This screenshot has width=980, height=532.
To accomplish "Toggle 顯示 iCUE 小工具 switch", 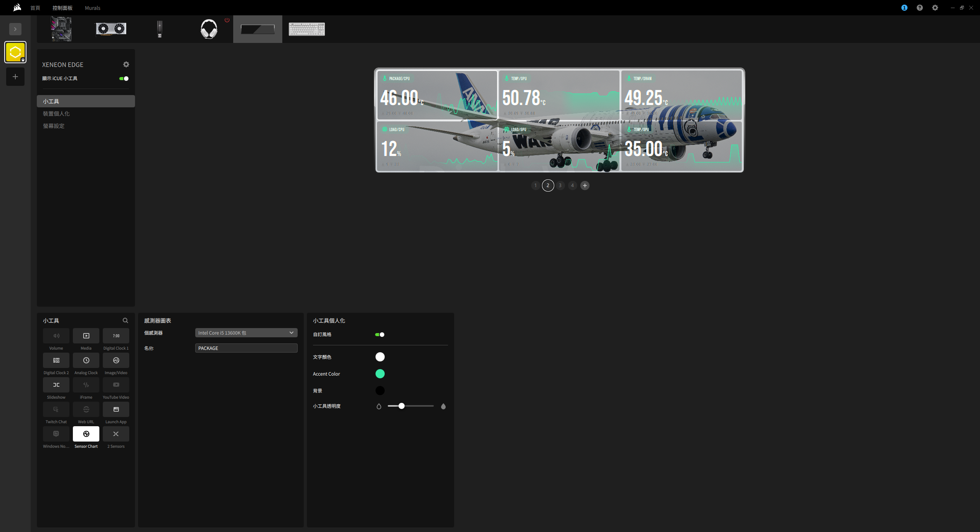I will (x=124, y=79).
